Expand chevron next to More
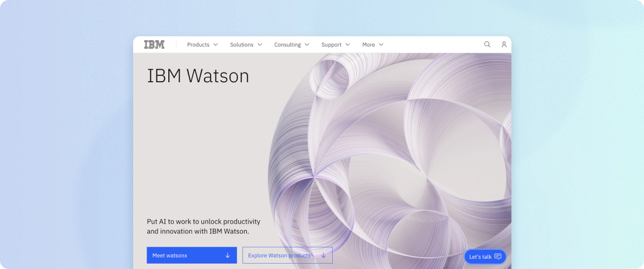 (x=381, y=45)
